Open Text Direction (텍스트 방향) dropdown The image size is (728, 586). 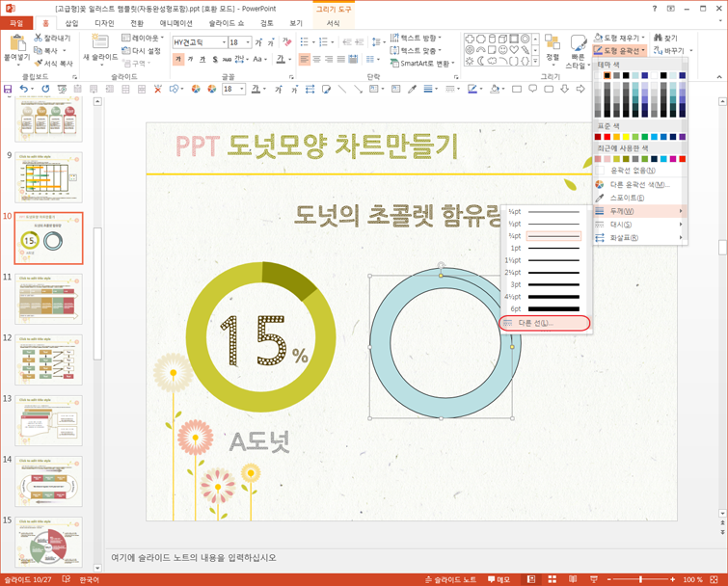415,38
